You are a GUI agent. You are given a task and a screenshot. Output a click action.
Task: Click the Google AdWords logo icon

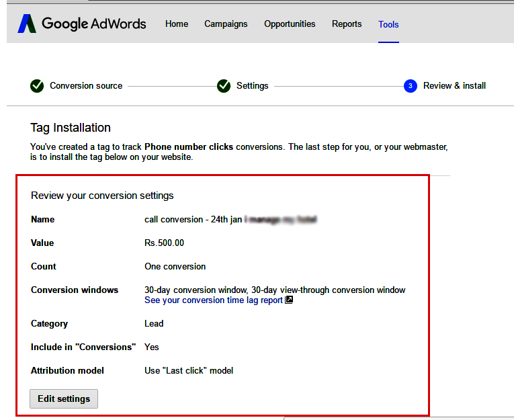[27, 24]
